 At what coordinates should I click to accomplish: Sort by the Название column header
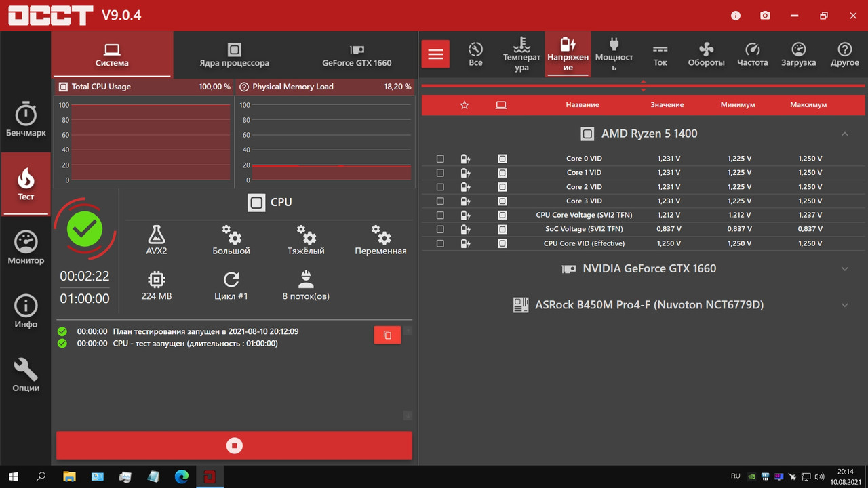click(x=583, y=105)
